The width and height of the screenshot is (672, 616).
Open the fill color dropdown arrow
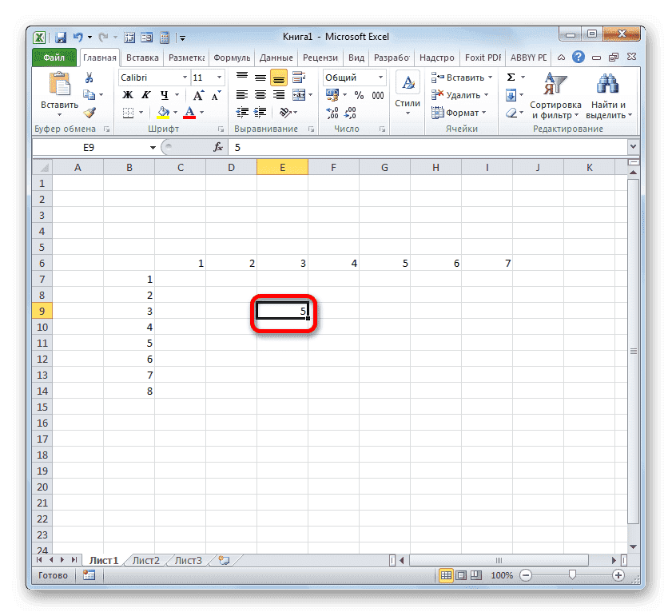(x=175, y=113)
